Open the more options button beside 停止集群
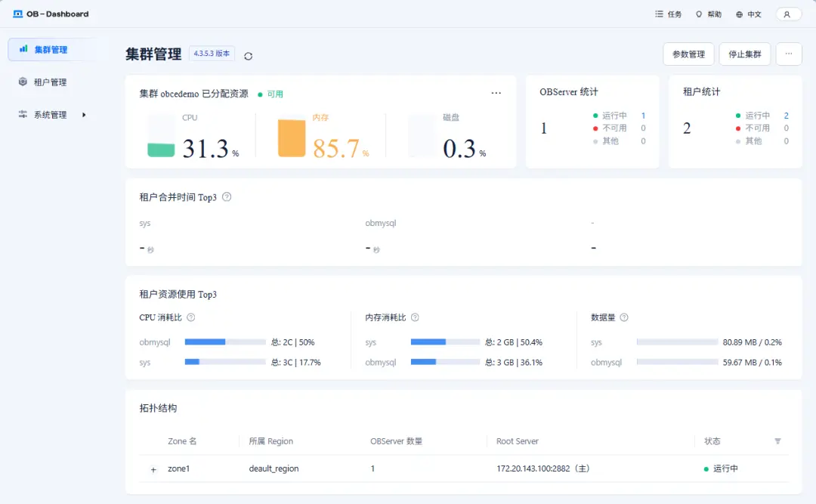This screenshot has width=816, height=504. [789, 54]
